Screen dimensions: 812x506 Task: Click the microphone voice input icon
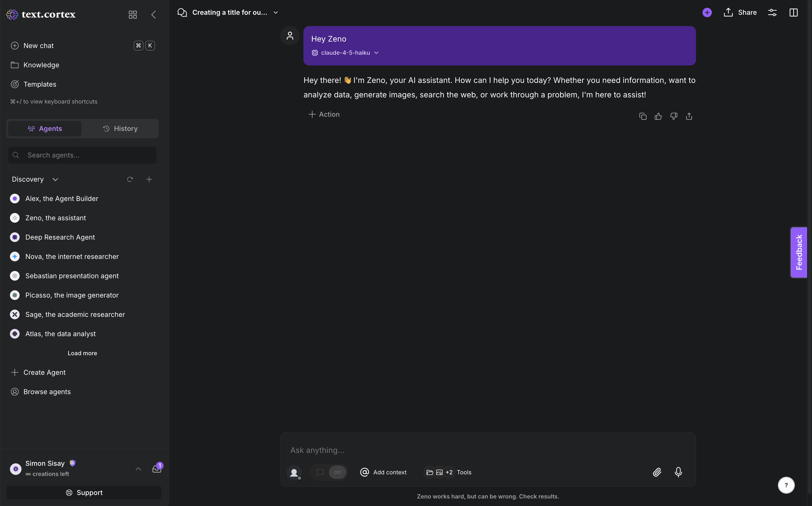(678, 472)
